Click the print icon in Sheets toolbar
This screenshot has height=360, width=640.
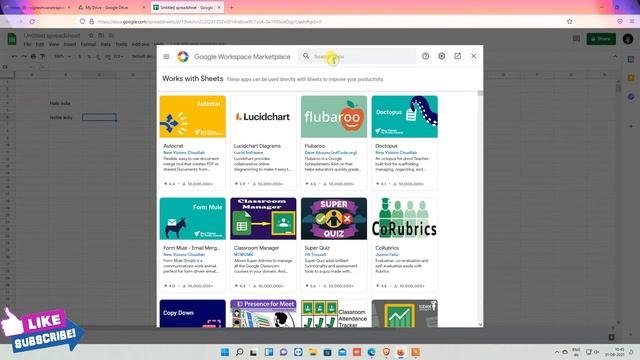(x=33, y=56)
